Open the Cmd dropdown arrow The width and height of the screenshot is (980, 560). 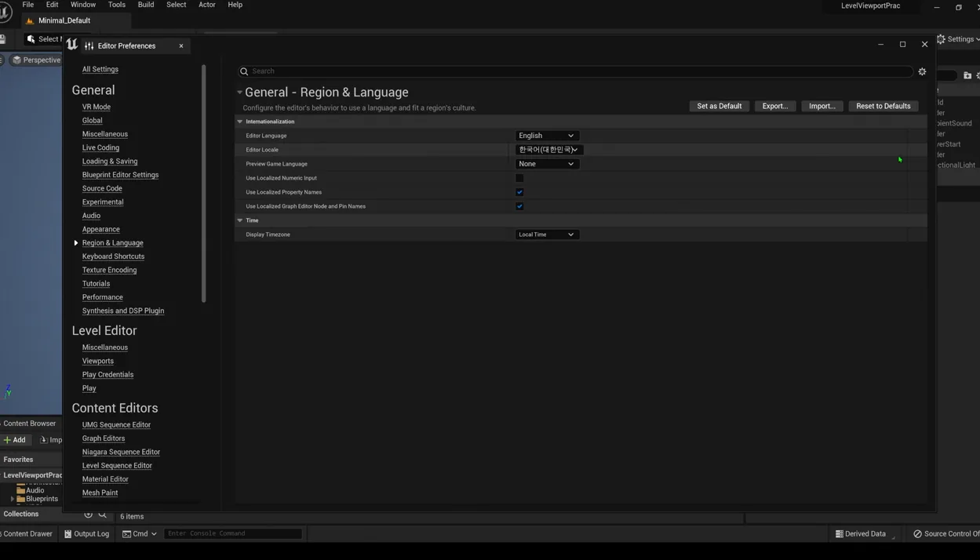[x=154, y=534]
